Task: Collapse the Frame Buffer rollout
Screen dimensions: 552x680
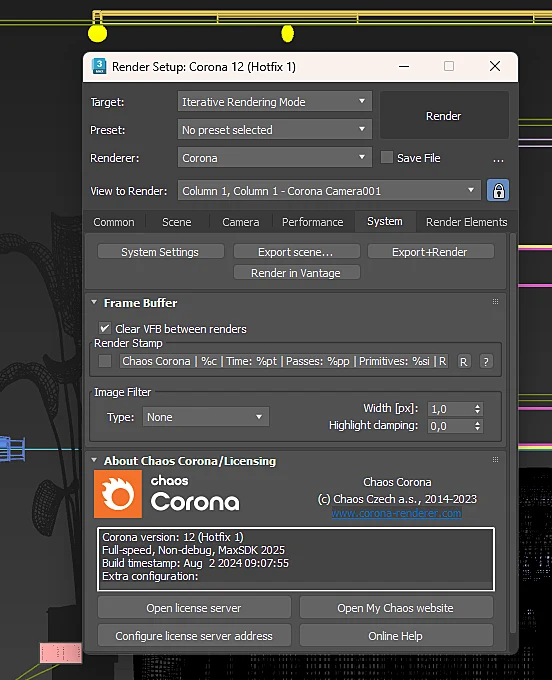Action: pos(94,302)
